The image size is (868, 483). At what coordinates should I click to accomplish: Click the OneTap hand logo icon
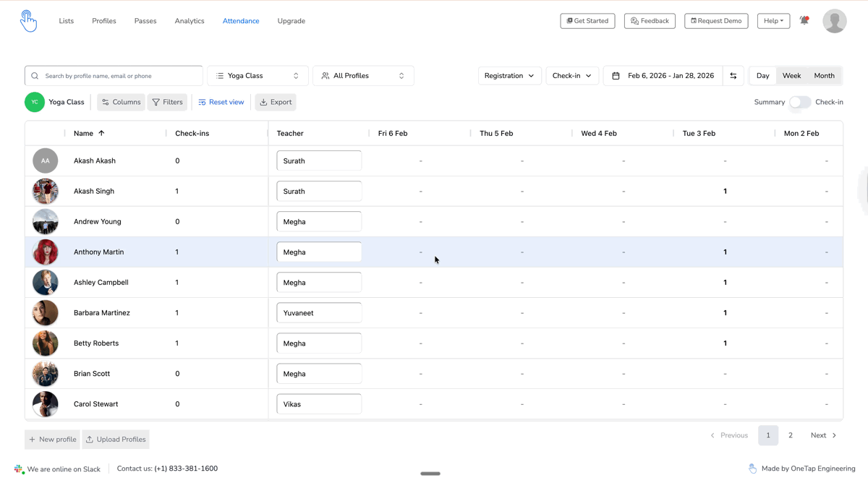point(28,21)
